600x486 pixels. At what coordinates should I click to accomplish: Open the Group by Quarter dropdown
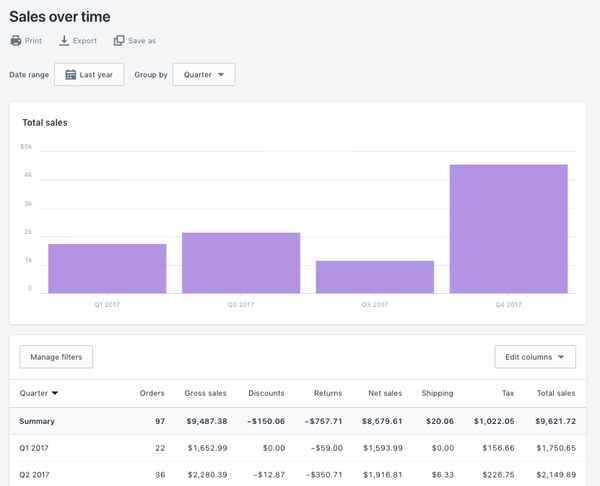(x=204, y=74)
